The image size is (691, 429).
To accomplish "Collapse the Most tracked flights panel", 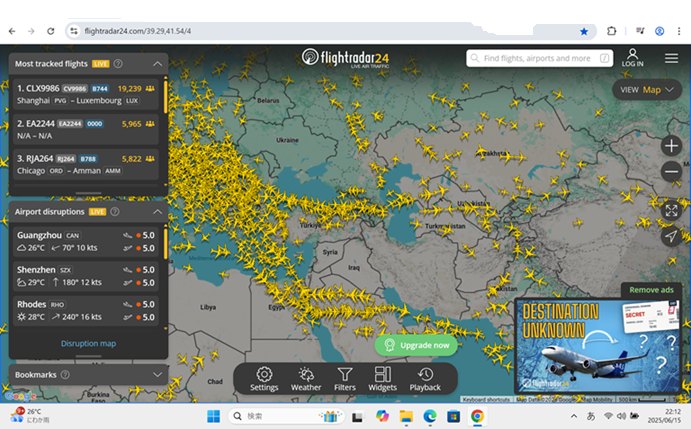I will tap(157, 63).
